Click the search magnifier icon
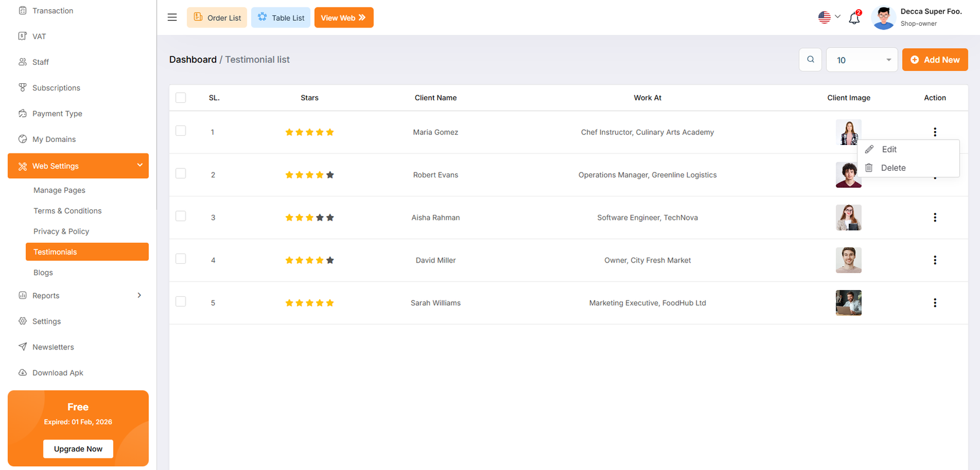Image resolution: width=980 pixels, height=470 pixels. (810, 59)
